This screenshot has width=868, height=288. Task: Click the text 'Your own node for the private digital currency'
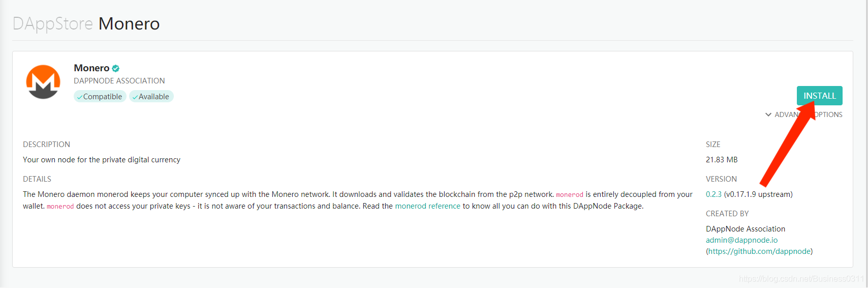102,160
